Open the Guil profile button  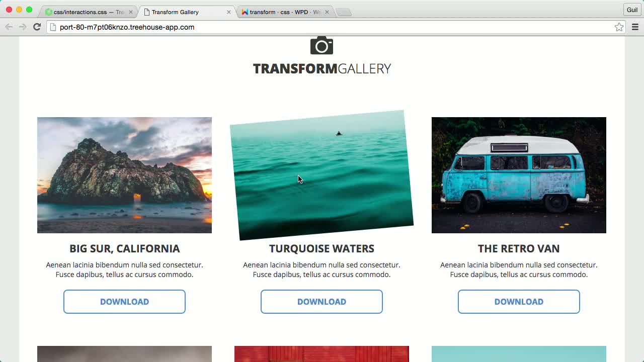pos(632,10)
